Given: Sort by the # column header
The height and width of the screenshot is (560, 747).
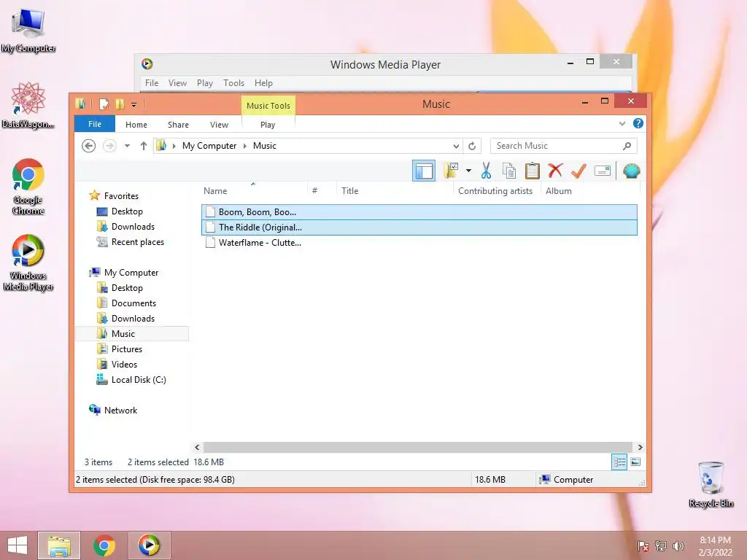Looking at the screenshot, I should pyautogui.click(x=314, y=190).
